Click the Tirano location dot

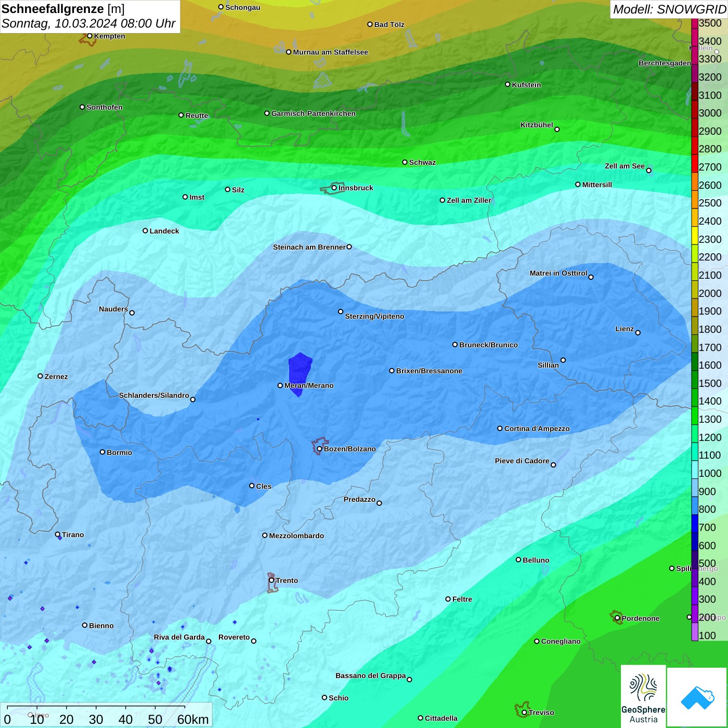click(x=58, y=534)
